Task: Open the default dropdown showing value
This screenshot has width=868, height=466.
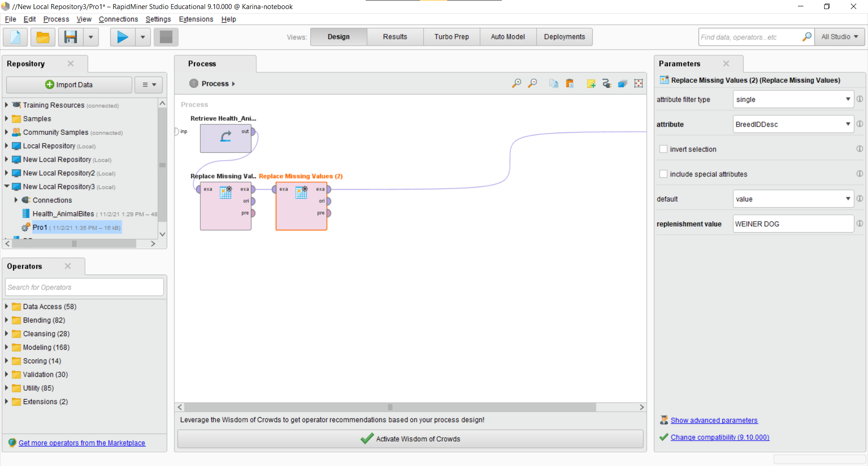Action: [793, 199]
